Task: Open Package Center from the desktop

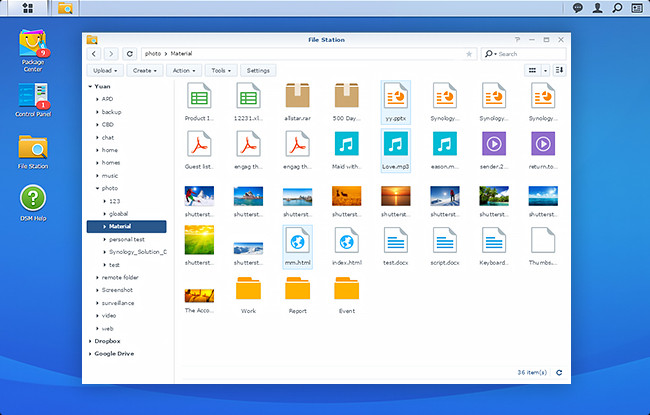Action: (33, 43)
